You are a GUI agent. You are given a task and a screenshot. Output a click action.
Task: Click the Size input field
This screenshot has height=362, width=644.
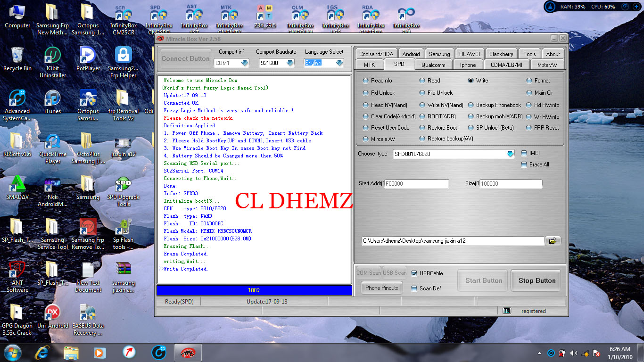coord(511,184)
